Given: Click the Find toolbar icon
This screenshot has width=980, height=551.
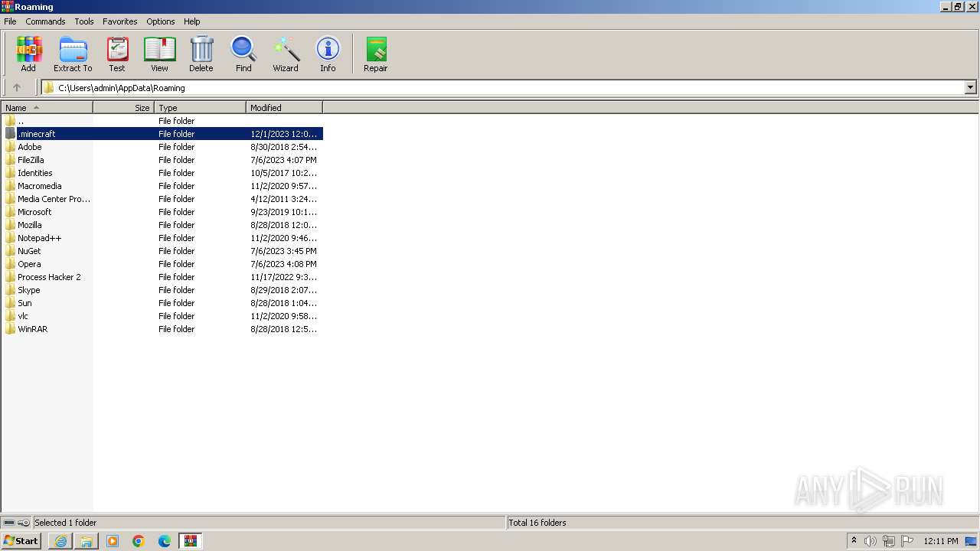Looking at the screenshot, I should point(243,54).
